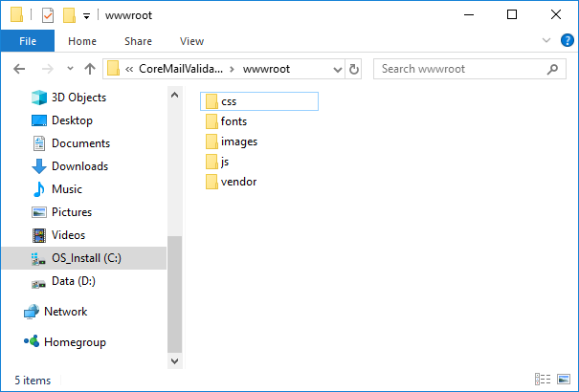Go back using the Back arrow
579x392 pixels.
[20, 69]
